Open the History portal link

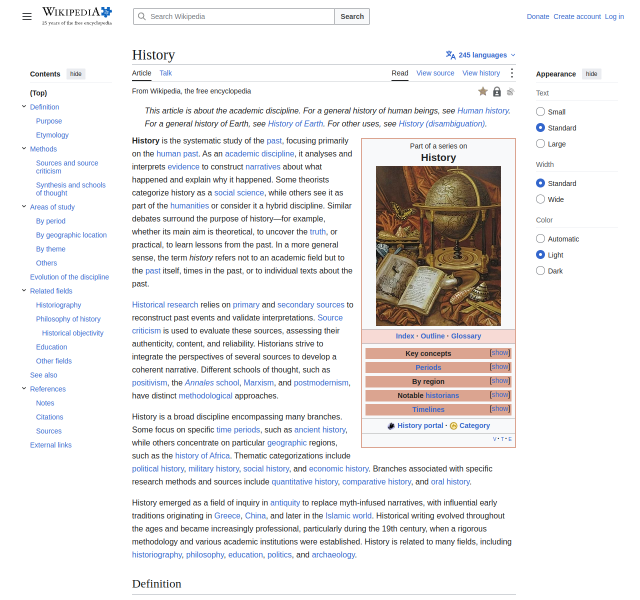tap(420, 425)
